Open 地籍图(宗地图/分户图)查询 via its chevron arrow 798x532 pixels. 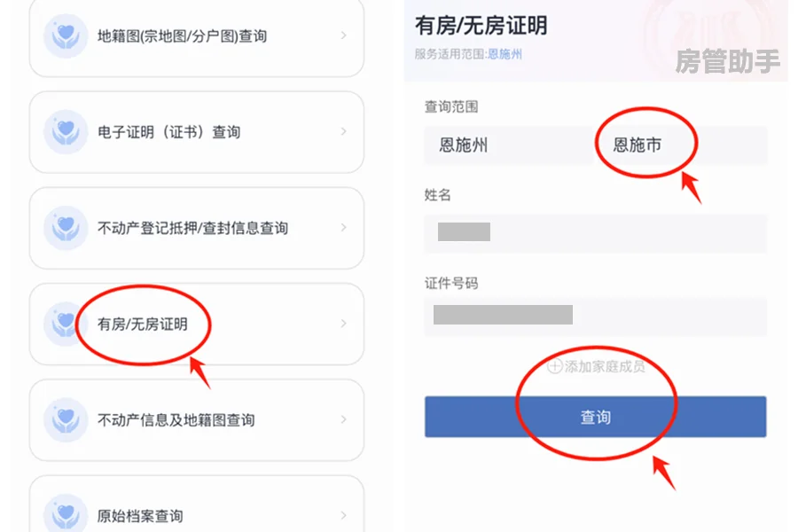[x=343, y=36]
